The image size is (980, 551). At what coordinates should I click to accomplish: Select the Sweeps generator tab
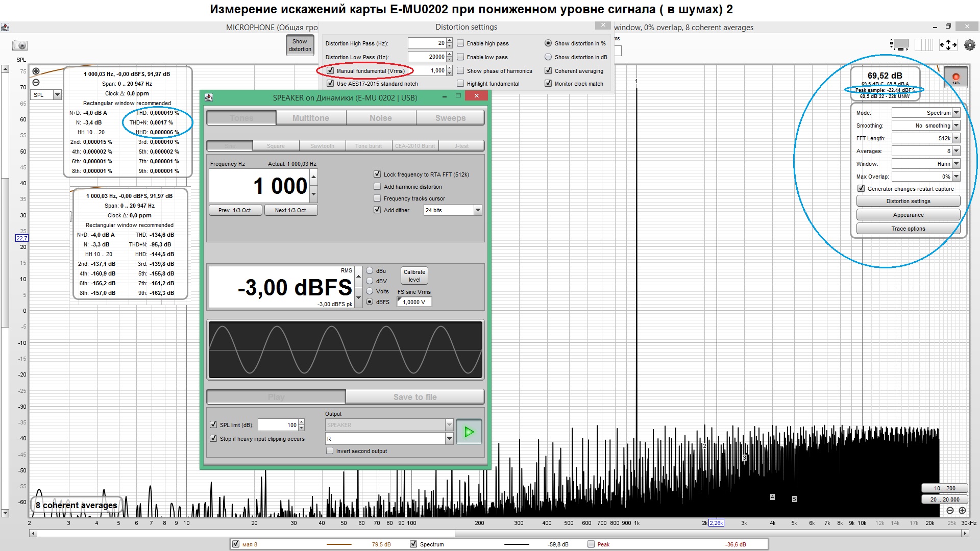(x=450, y=118)
